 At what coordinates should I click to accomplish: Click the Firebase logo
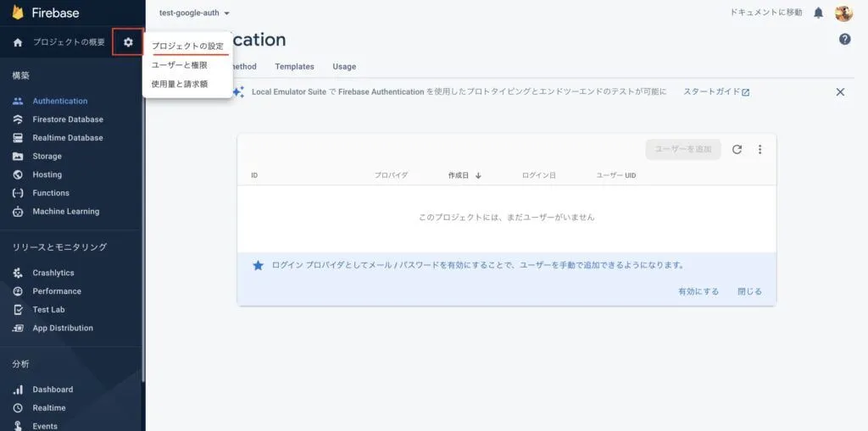click(18, 13)
